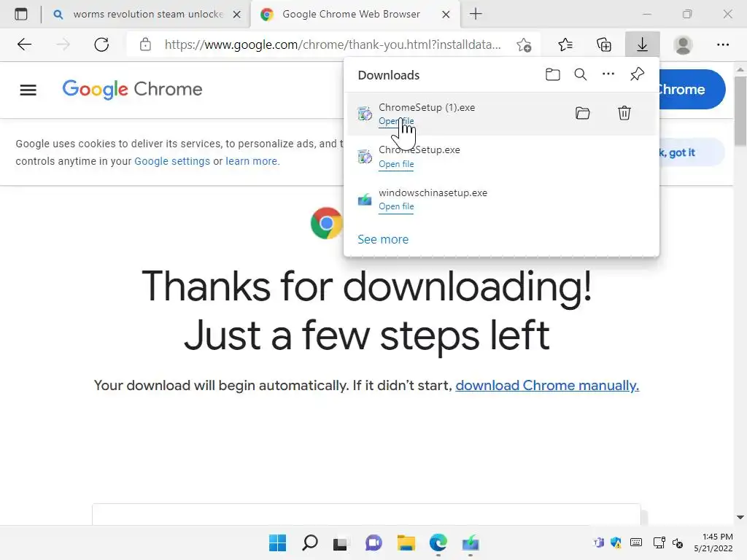The image size is (747, 560).
Task: Open the hamburger menu on Chrome page
Action: point(28,90)
